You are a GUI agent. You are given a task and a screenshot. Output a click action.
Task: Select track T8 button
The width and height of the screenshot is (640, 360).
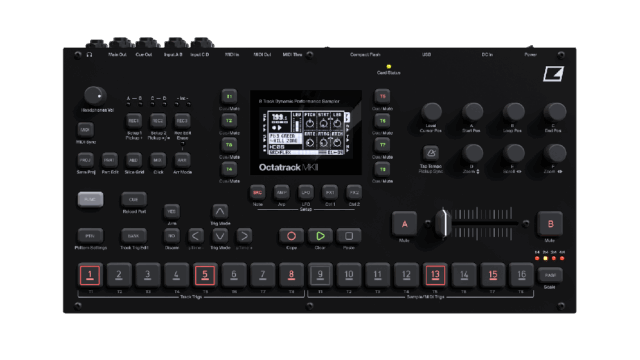click(x=382, y=169)
